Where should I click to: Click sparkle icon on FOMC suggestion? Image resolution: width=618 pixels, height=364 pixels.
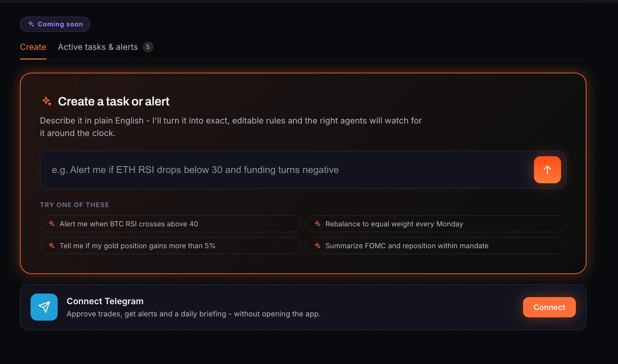click(318, 246)
